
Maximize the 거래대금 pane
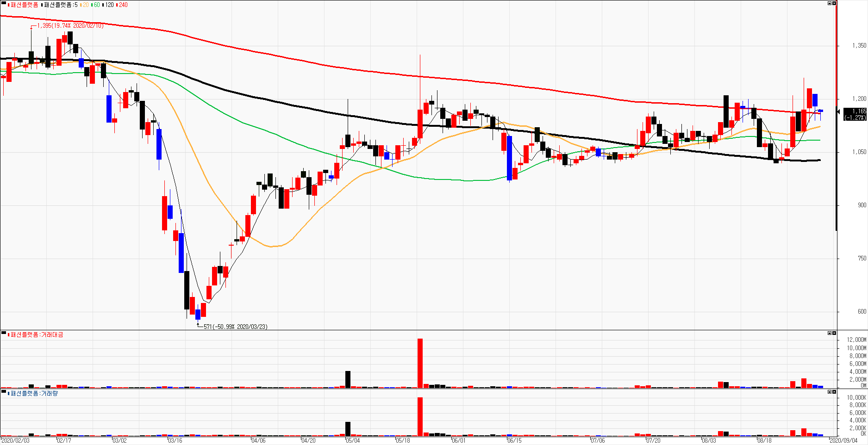(x=830, y=333)
